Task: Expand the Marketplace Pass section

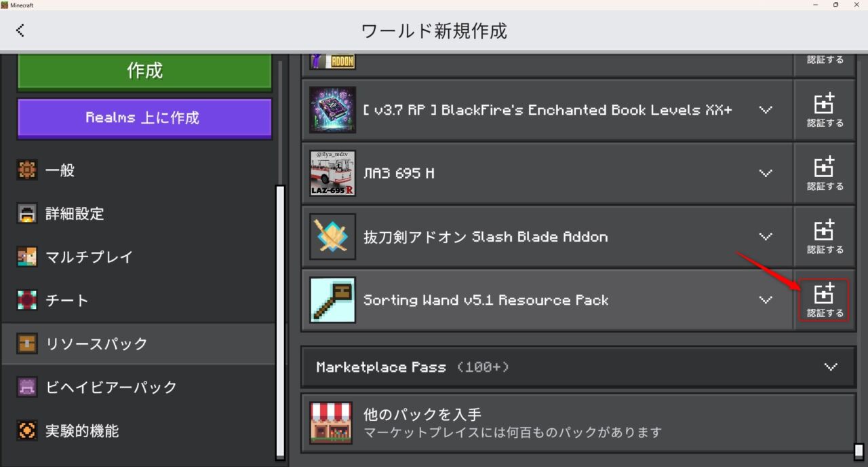Action: point(831,367)
